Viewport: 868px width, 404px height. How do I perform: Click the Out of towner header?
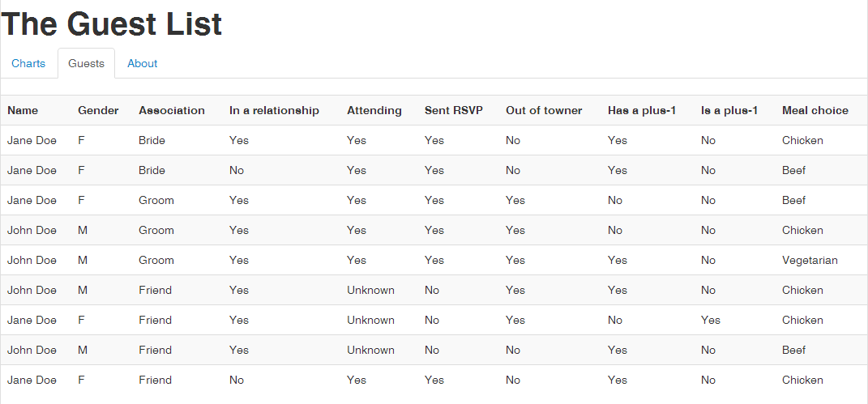[x=544, y=110]
